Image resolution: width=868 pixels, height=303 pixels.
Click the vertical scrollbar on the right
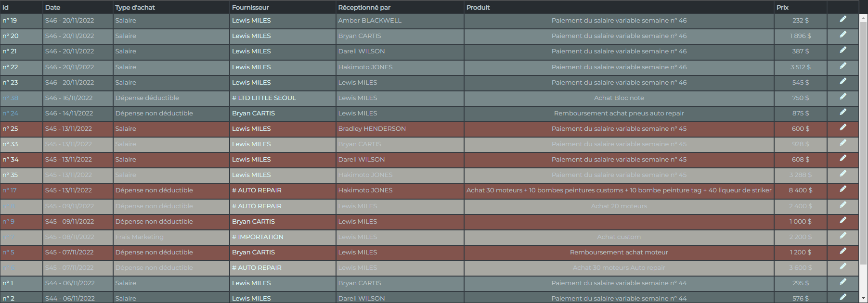[864, 144]
